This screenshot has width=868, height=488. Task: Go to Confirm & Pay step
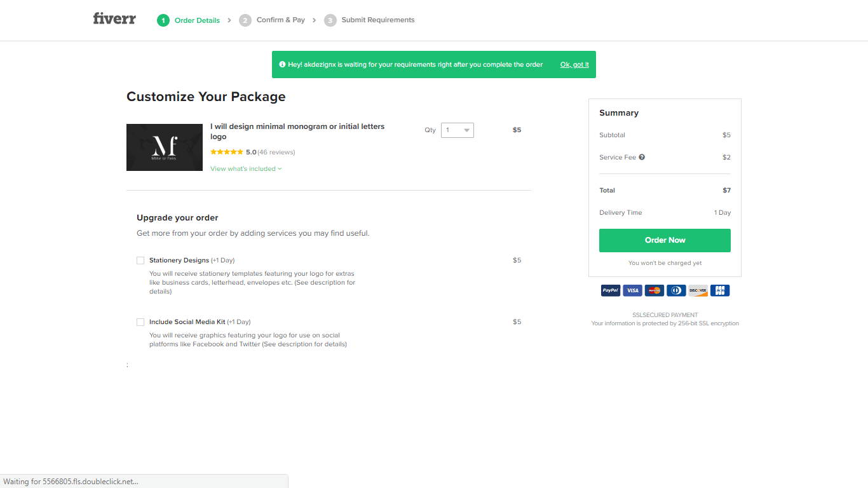pos(281,20)
